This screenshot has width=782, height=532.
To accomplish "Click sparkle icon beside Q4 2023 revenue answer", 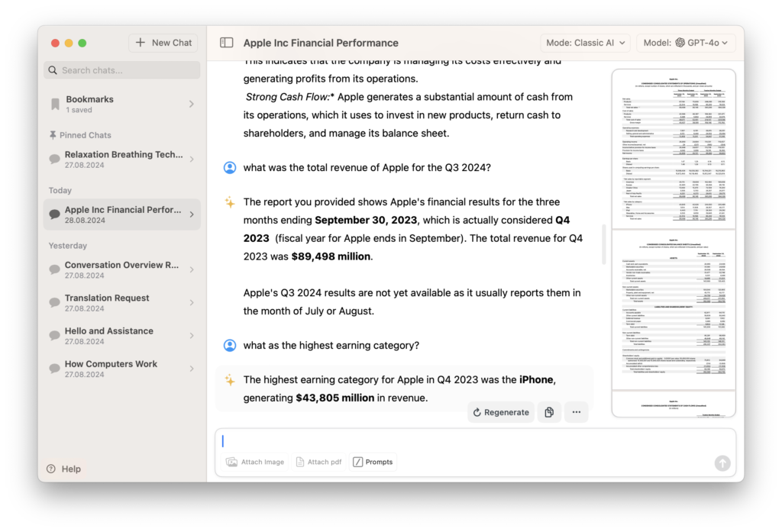I will click(230, 202).
